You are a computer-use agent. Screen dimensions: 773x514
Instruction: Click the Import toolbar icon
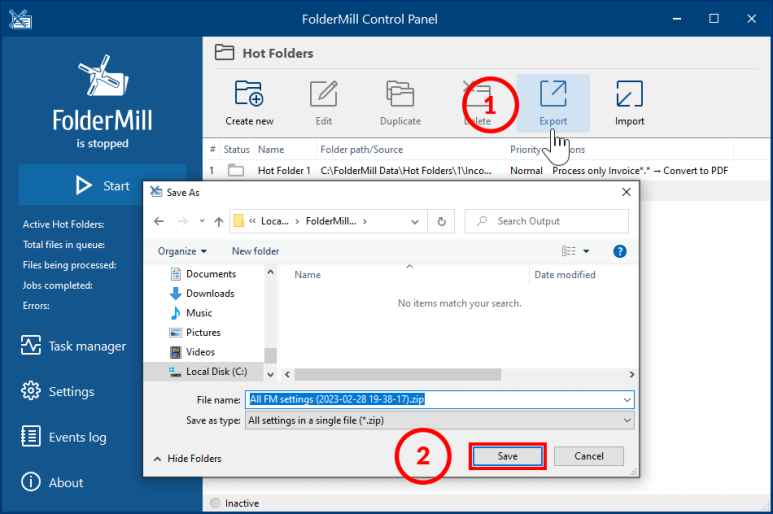(x=629, y=95)
